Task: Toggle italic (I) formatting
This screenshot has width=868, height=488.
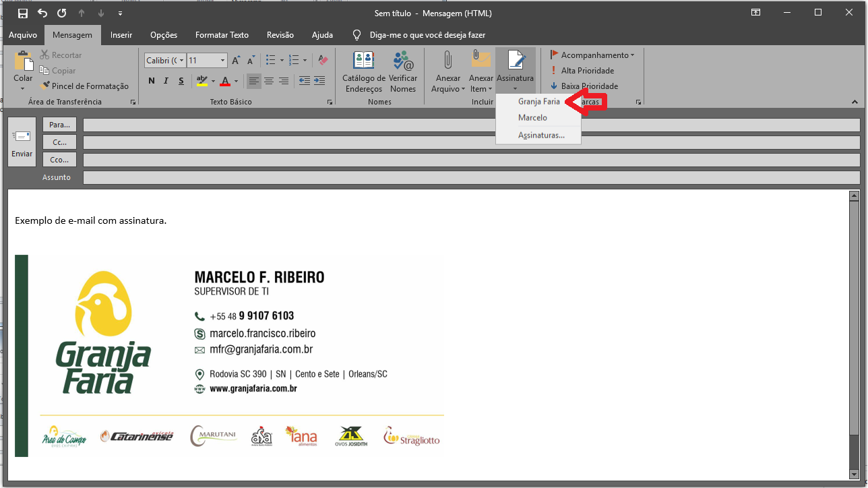Action: point(166,80)
